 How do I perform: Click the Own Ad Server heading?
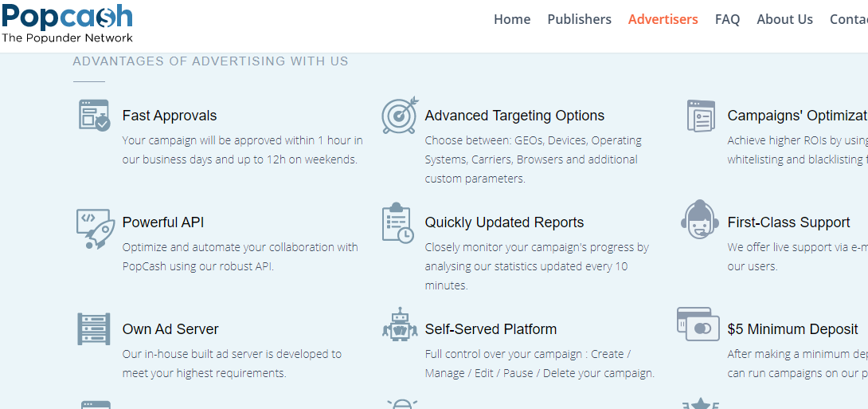click(x=170, y=329)
